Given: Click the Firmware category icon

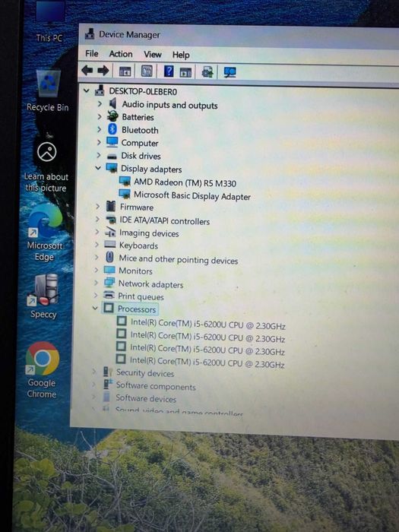Looking at the screenshot, I should (x=111, y=206).
